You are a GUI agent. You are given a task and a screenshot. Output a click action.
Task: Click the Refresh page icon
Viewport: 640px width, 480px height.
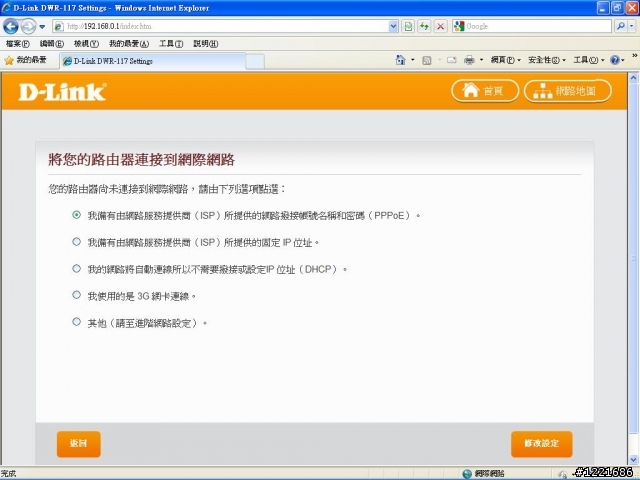[x=424, y=27]
